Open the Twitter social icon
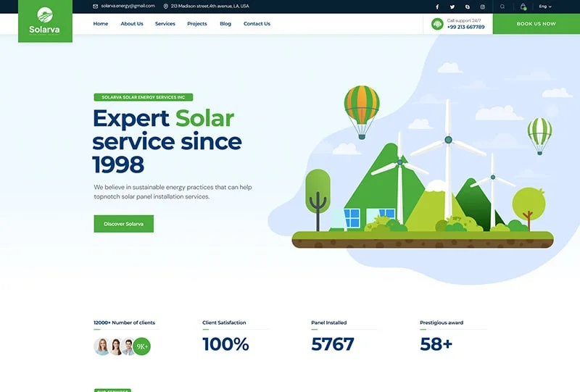 [452, 7]
